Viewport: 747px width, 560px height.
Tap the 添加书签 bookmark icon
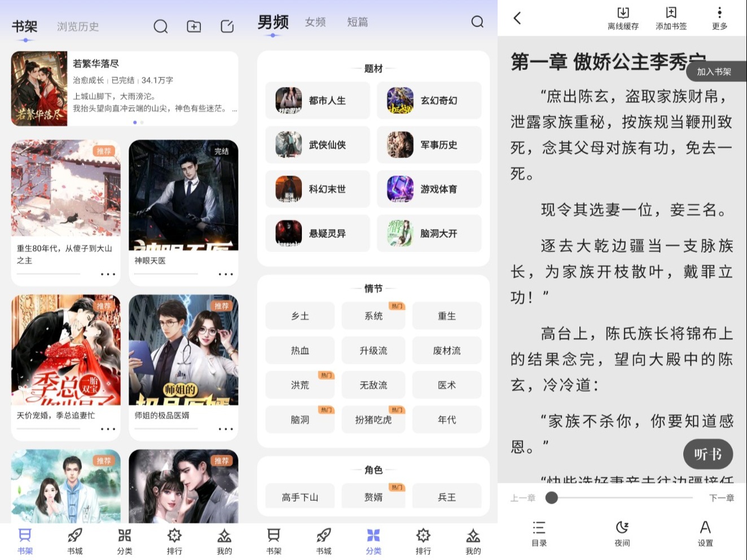(671, 13)
